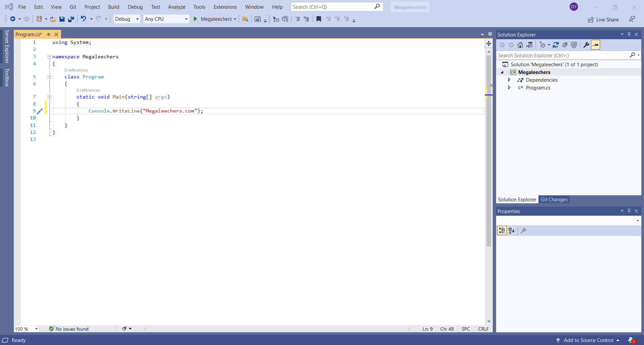Click the Undo arrow icon
The image size is (644, 345).
click(84, 19)
